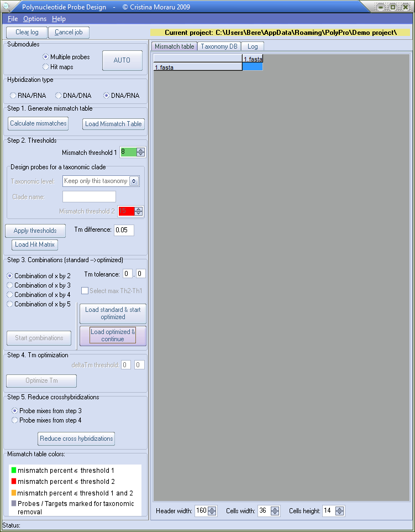
Task: Click the Header width input field
Action: tap(202, 511)
